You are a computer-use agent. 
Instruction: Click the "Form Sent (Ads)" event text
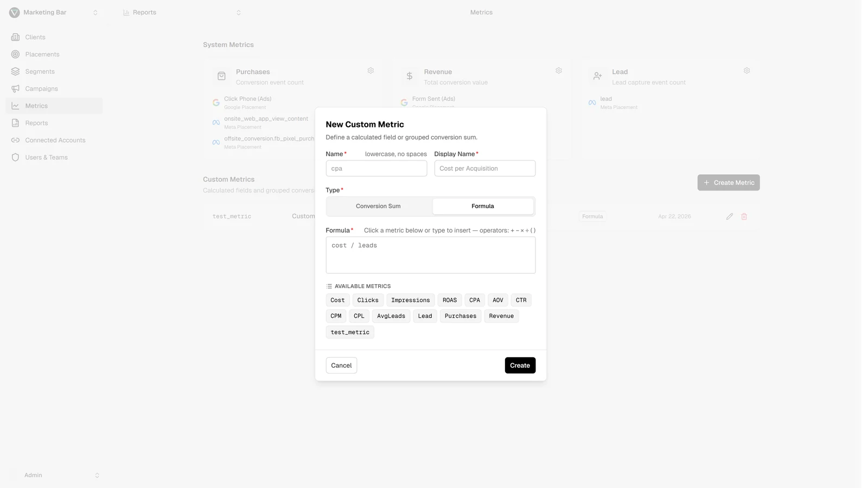click(x=433, y=99)
